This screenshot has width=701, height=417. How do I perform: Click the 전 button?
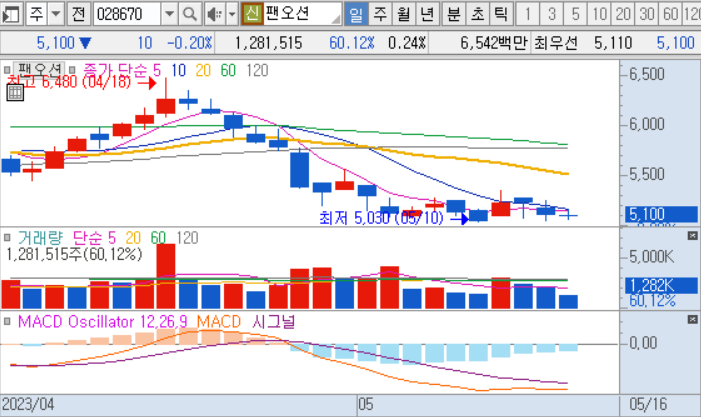79,14
